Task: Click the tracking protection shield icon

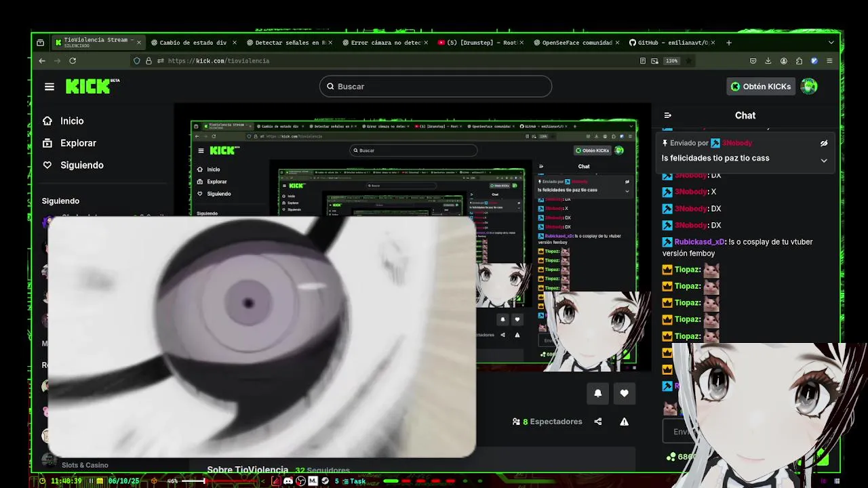Action: coord(137,61)
